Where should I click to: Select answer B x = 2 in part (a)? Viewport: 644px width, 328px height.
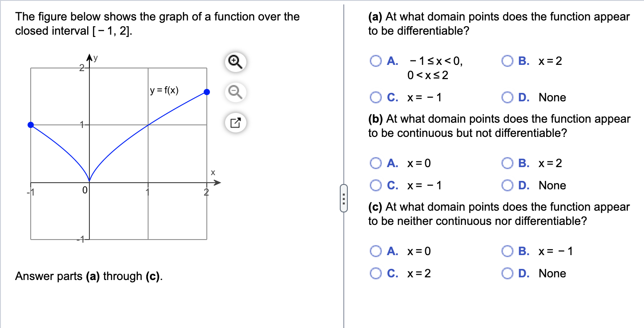[x=507, y=60]
